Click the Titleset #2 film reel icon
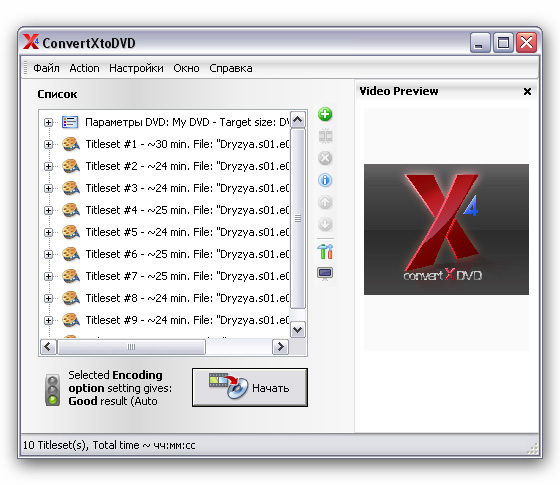The width and height of the screenshot is (560, 485). coord(71,166)
